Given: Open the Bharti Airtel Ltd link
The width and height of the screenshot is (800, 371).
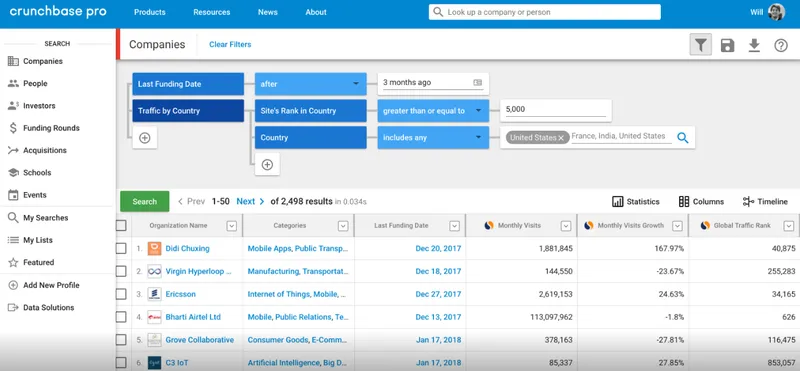Looking at the screenshot, I should coord(193,317).
